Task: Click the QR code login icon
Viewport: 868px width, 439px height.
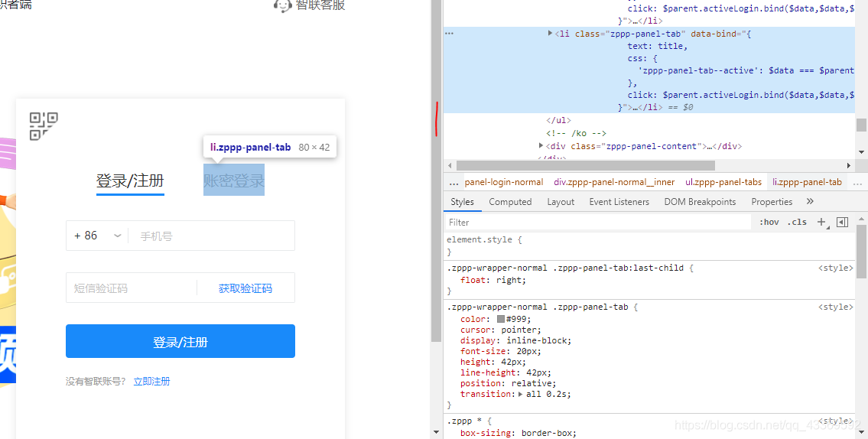Action: 44,126
